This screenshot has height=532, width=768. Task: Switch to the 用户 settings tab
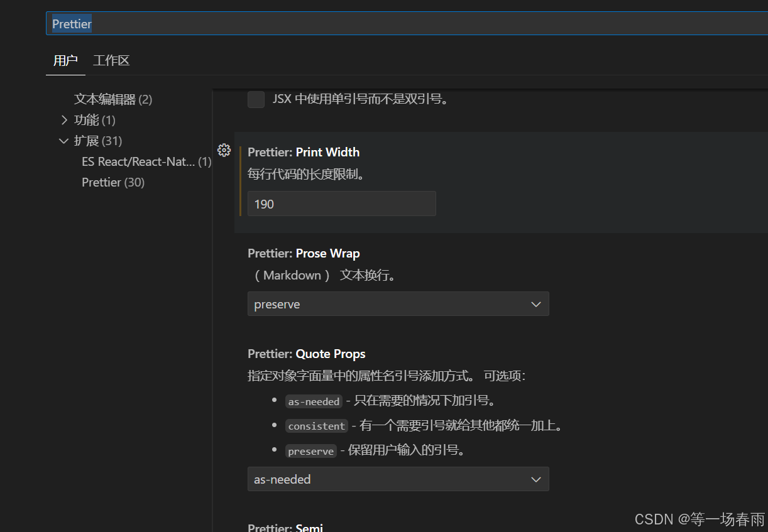pos(65,61)
